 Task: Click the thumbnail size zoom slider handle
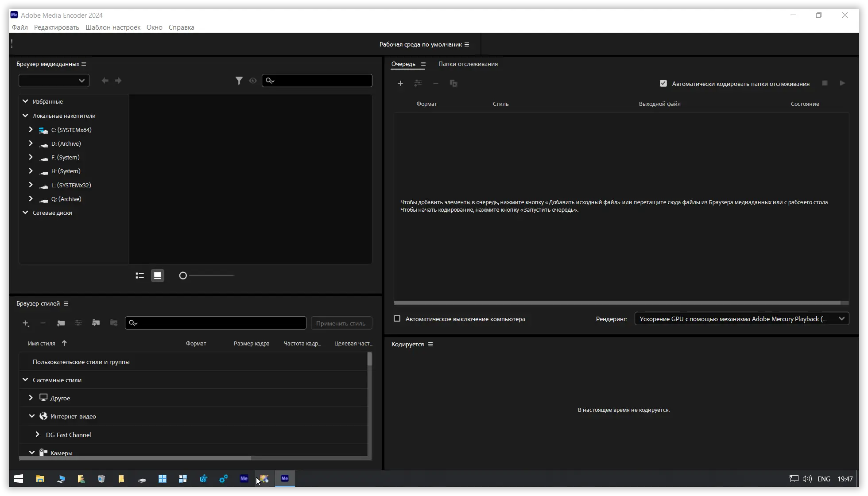pyautogui.click(x=183, y=276)
